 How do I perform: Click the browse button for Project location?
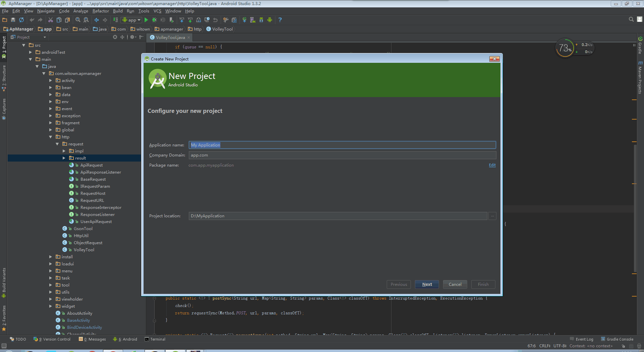pyautogui.click(x=492, y=216)
